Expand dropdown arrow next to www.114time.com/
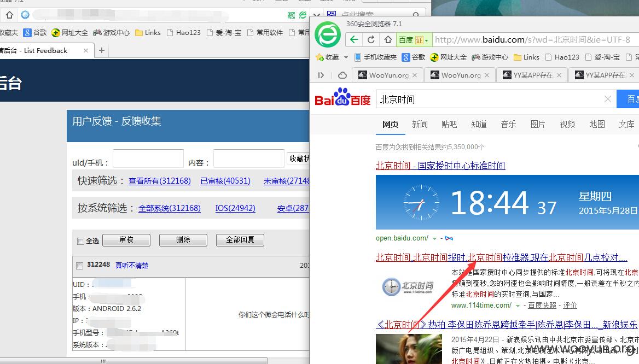Image resolution: width=639 pixels, height=364 pixels. [x=518, y=306]
